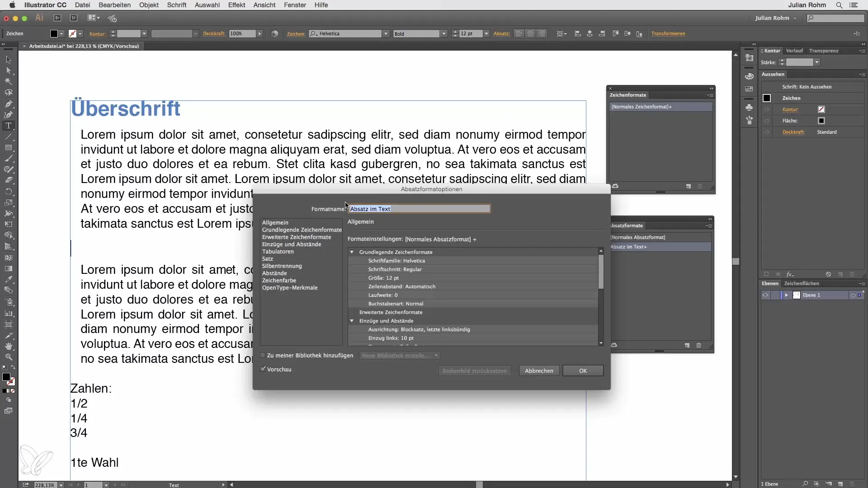Enable 'Zu meiner Bibliothek hinzufügen' checkbox
The image size is (868, 488).
point(263,356)
